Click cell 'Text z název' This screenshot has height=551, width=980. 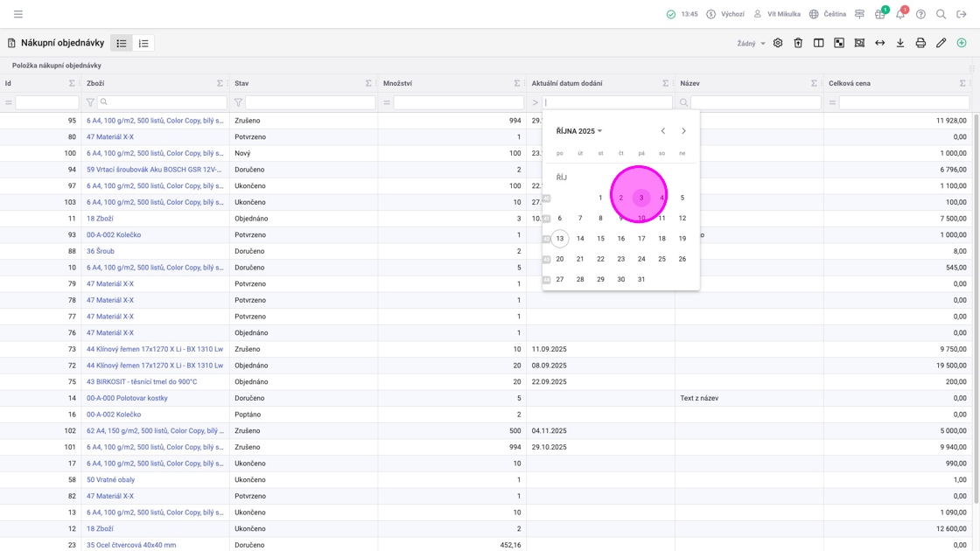click(x=699, y=398)
